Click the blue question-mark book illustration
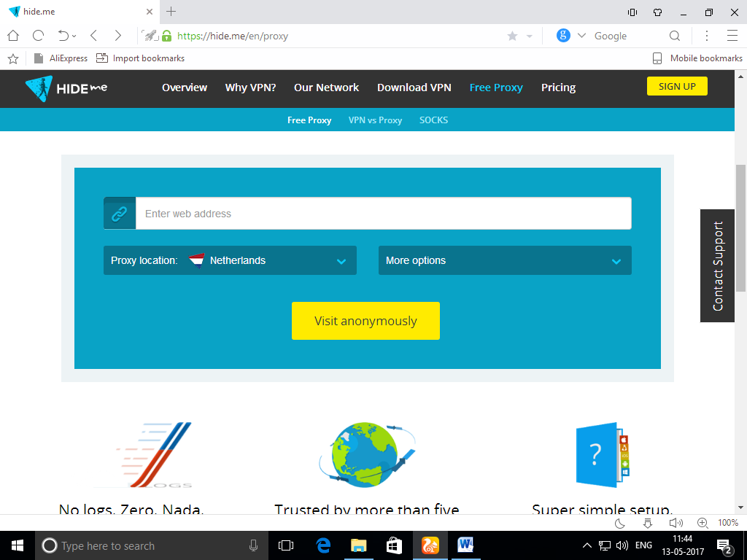Viewport: 747px width, 560px height. pyautogui.click(x=602, y=455)
